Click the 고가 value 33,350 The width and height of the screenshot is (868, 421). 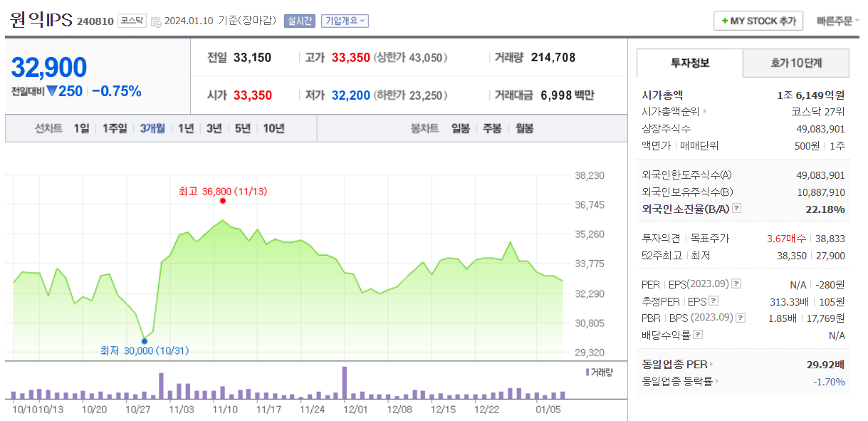pyautogui.click(x=351, y=58)
